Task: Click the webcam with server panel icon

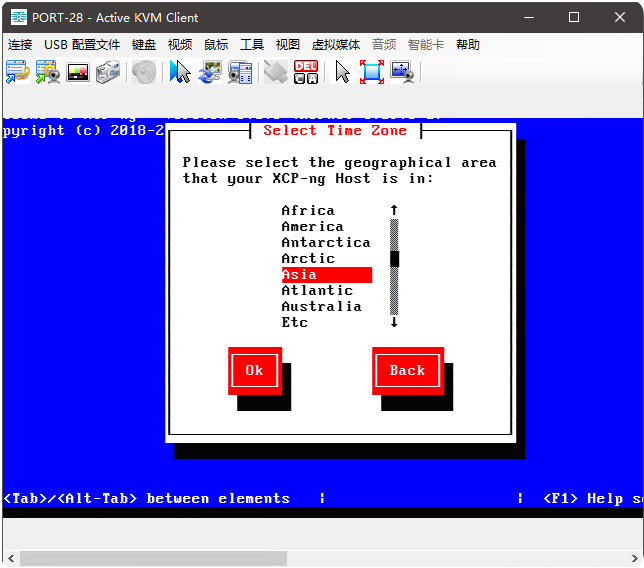Action: [240, 72]
